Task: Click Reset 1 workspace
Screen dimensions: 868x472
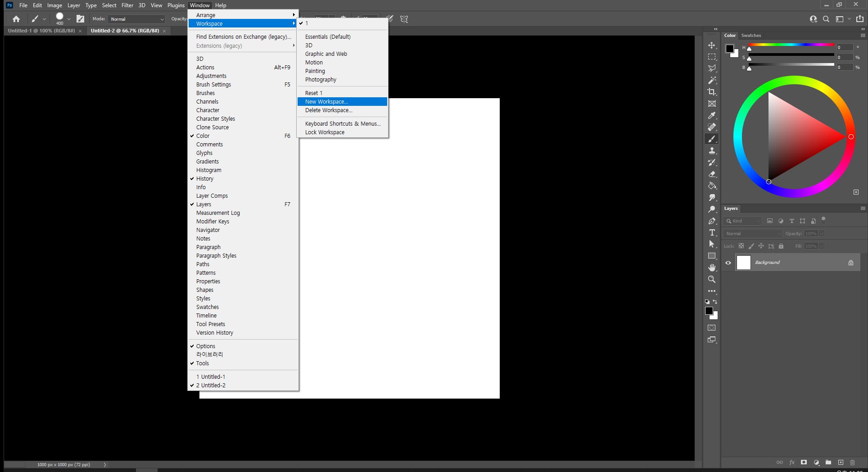Action: (x=342, y=93)
